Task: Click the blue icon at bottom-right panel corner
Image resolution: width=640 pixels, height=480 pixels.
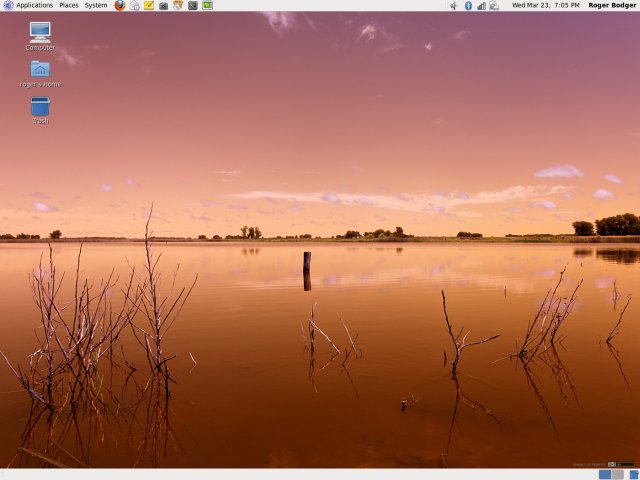Action: [634, 474]
